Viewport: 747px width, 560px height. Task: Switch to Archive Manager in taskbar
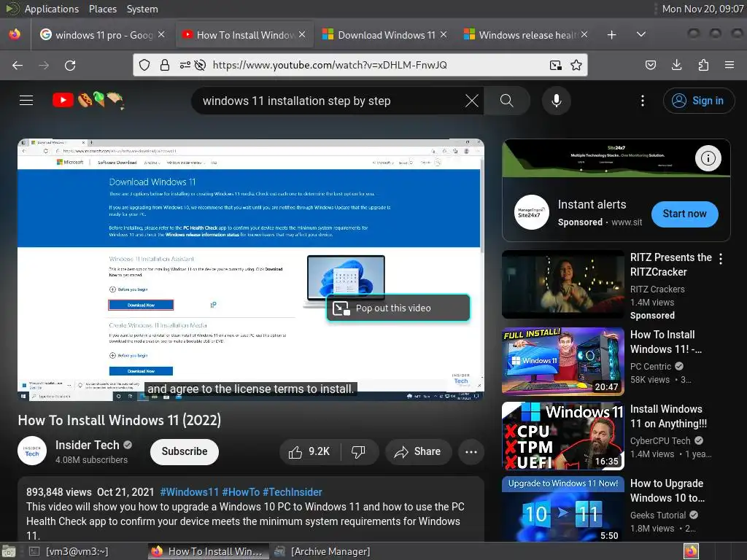coord(322,551)
